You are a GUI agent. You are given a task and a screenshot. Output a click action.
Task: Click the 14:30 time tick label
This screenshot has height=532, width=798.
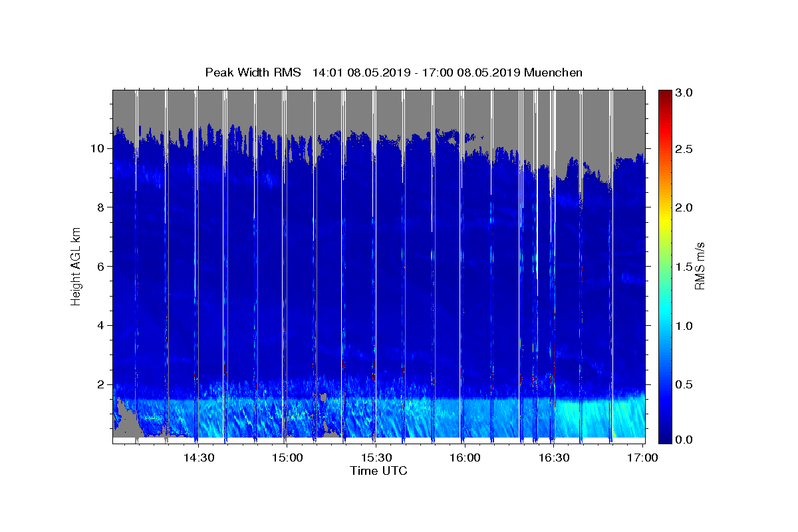click(198, 458)
